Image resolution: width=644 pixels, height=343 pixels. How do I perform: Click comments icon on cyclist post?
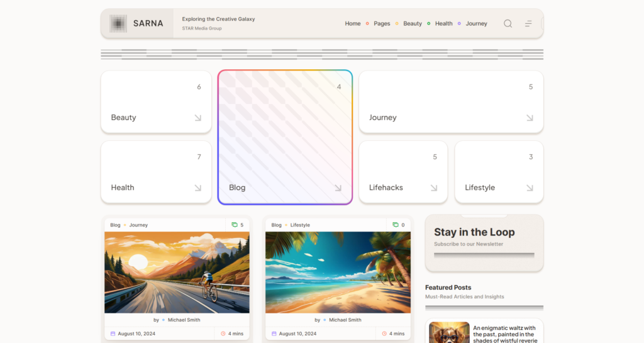[x=235, y=225]
